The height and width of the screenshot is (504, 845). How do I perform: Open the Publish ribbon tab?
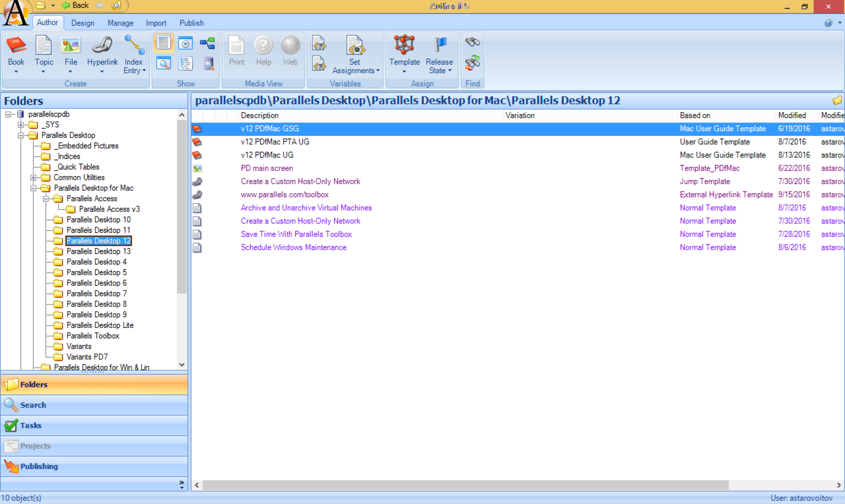[191, 23]
